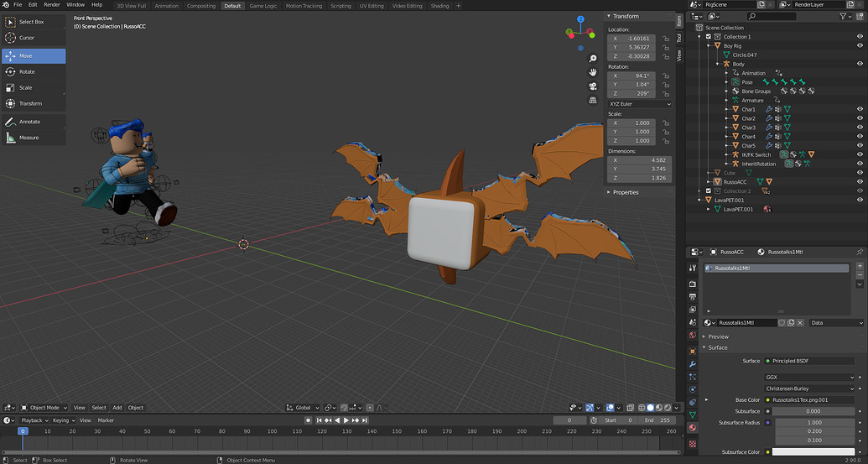
Task: Toggle visibility of Char1
Action: tap(860, 109)
